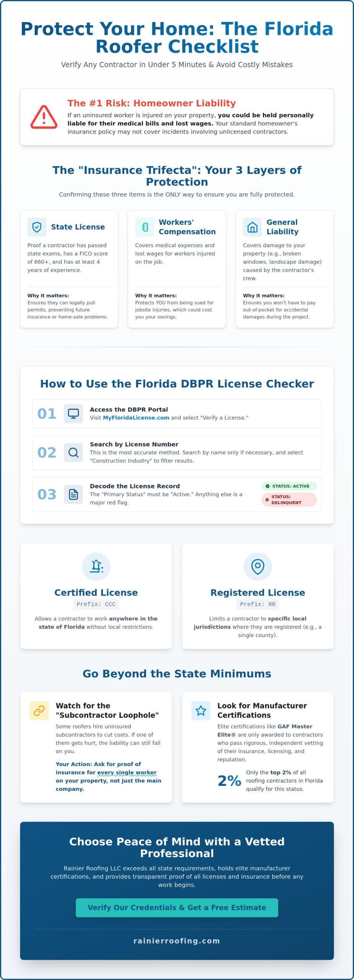Click the heading "The #1 Risk: Homeowner Liability"

coord(152,103)
